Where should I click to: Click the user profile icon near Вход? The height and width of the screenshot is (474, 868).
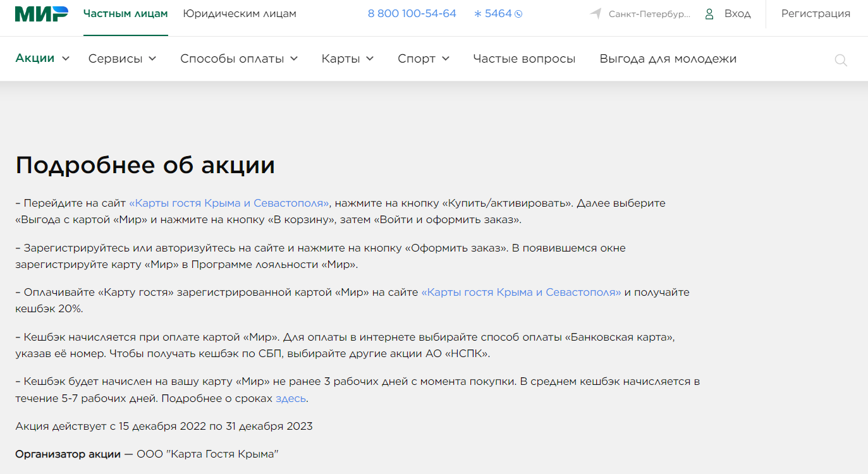(x=709, y=13)
